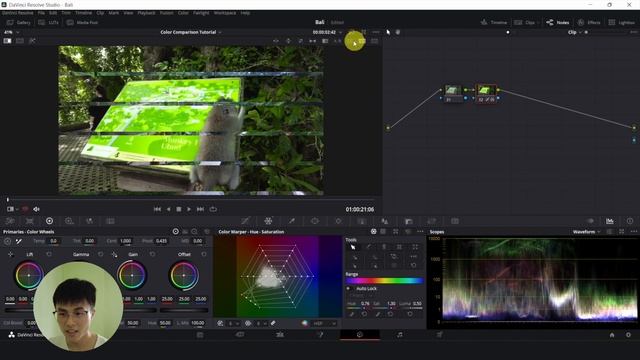Play the clip in reverse
Viewport: 640px width, 360px height.
[x=168, y=209]
